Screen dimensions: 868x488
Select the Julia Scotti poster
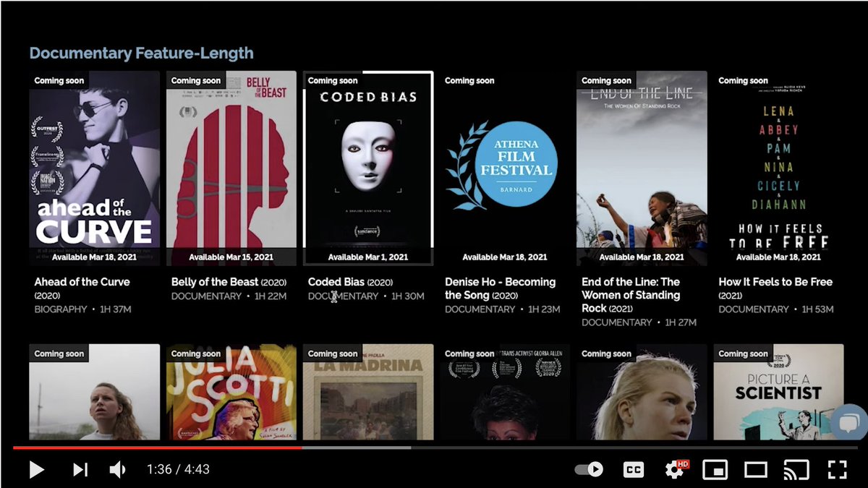click(x=231, y=392)
